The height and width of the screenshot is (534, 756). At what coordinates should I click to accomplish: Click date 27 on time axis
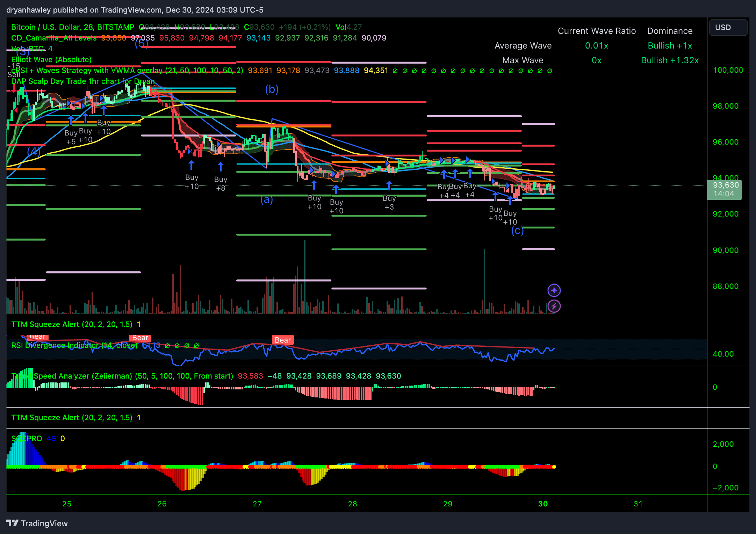tap(257, 504)
